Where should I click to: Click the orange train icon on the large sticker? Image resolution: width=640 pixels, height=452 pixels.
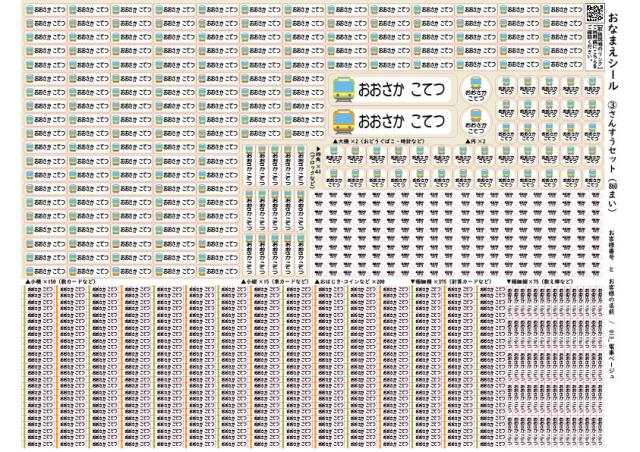pos(343,122)
